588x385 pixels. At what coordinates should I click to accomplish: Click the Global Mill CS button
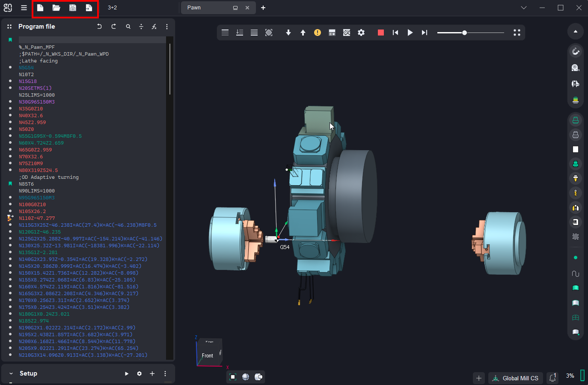(x=516, y=378)
